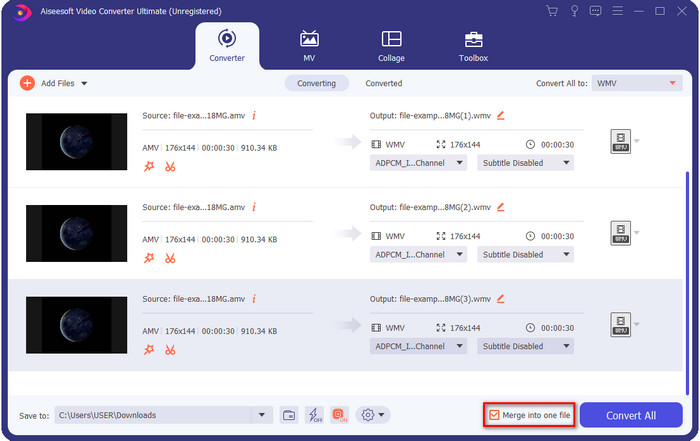Open the WMV format profile icon for second video

[620, 234]
